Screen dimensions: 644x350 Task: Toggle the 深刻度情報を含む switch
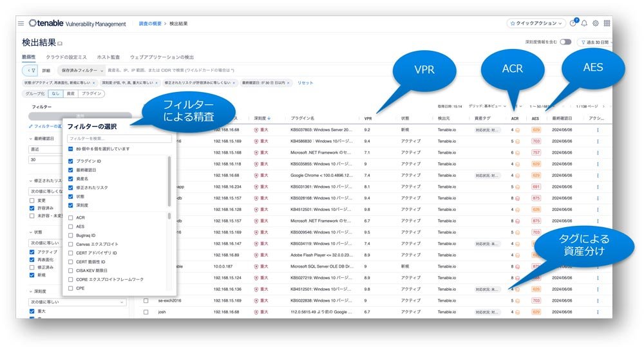(x=565, y=42)
